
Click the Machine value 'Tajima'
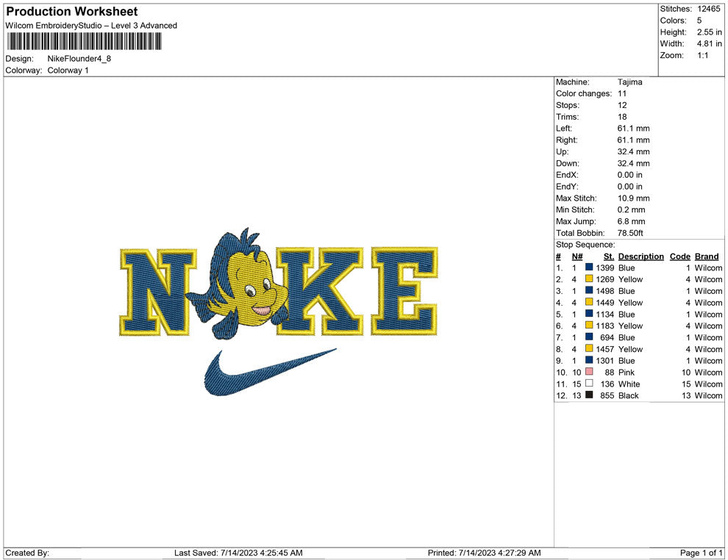coord(629,82)
